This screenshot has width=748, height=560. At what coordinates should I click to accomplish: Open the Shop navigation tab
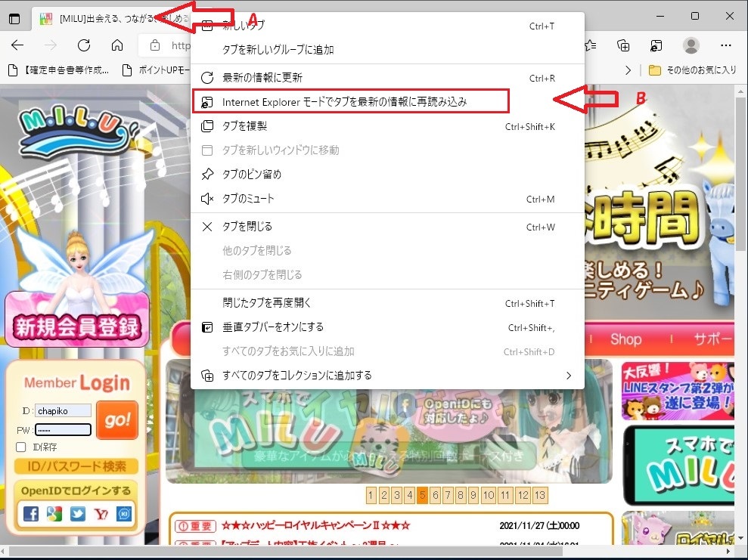point(625,339)
